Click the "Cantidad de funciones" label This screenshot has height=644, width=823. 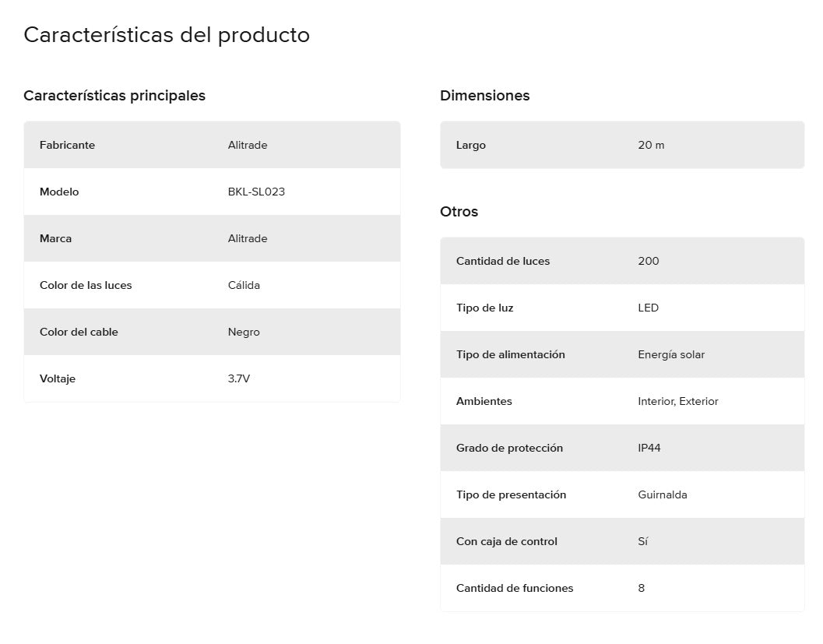[x=514, y=589]
